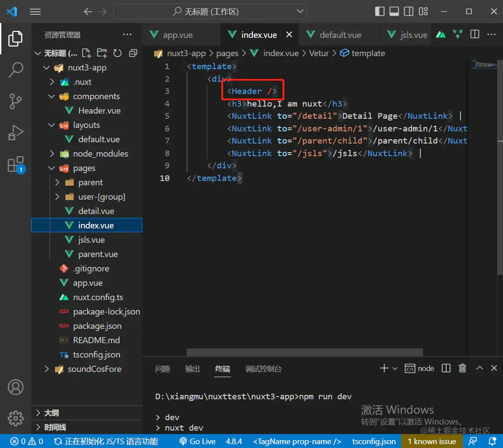Open the Source Control view
The image size is (503, 448).
pyautogui.click(x=15, y=101)
